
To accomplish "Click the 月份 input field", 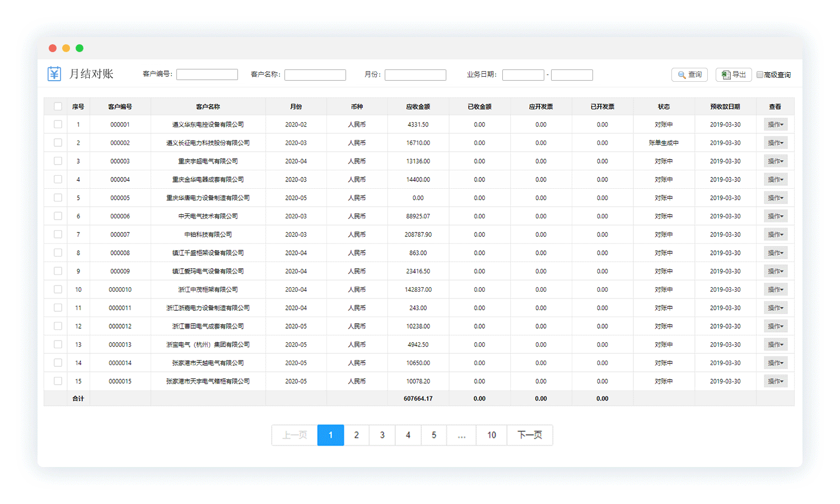I will coord(415,74).
